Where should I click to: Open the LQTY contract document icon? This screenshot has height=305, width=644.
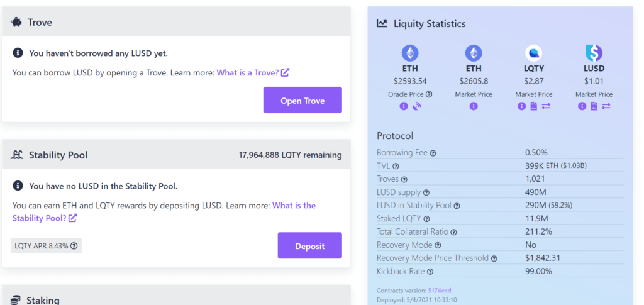point(533,106)
